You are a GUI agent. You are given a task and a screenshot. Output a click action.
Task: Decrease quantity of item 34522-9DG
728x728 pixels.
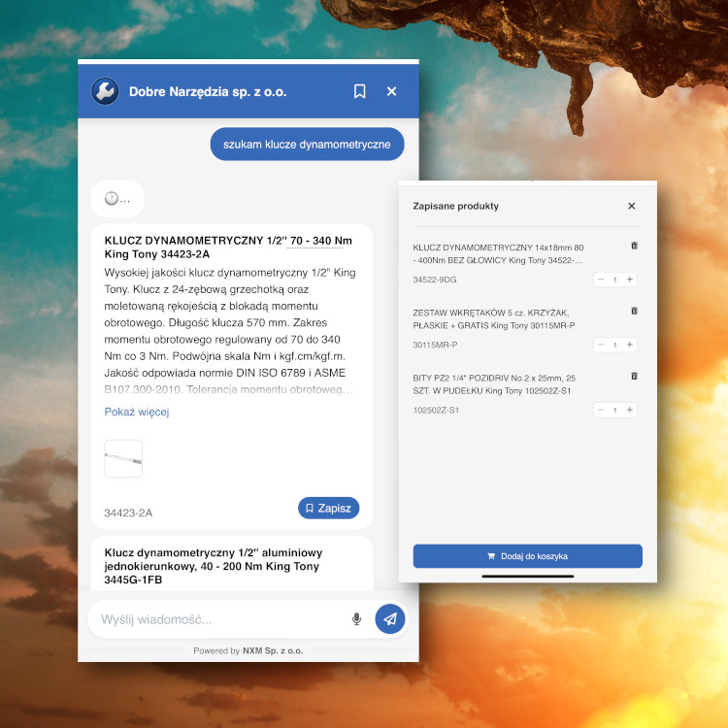[x=601, y=280]
